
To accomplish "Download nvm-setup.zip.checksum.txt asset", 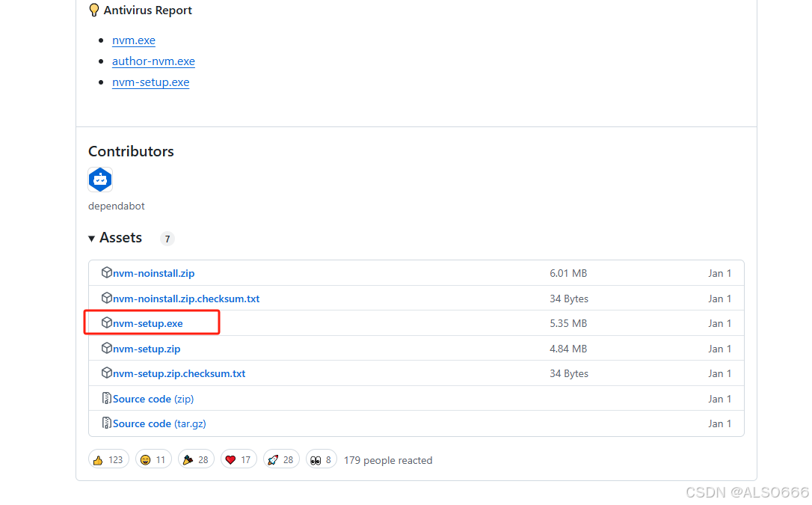I will [x=179, y=374].
